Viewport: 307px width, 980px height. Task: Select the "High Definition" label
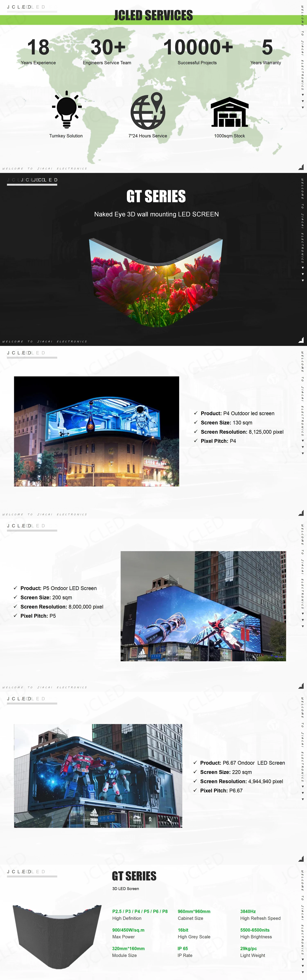pos(127,918)
